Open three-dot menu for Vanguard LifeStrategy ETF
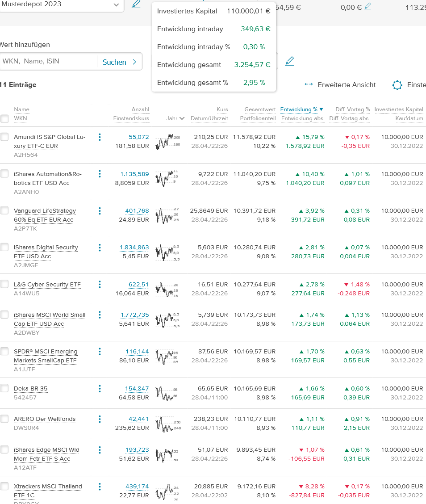 100,211
